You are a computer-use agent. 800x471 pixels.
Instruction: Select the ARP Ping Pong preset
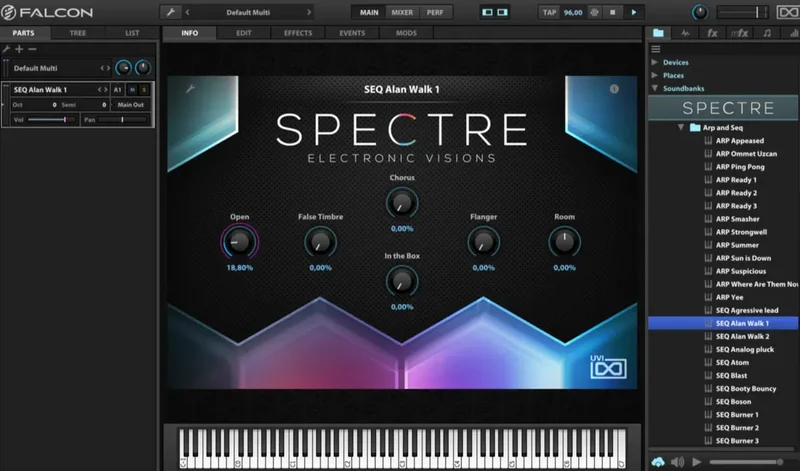740,167
